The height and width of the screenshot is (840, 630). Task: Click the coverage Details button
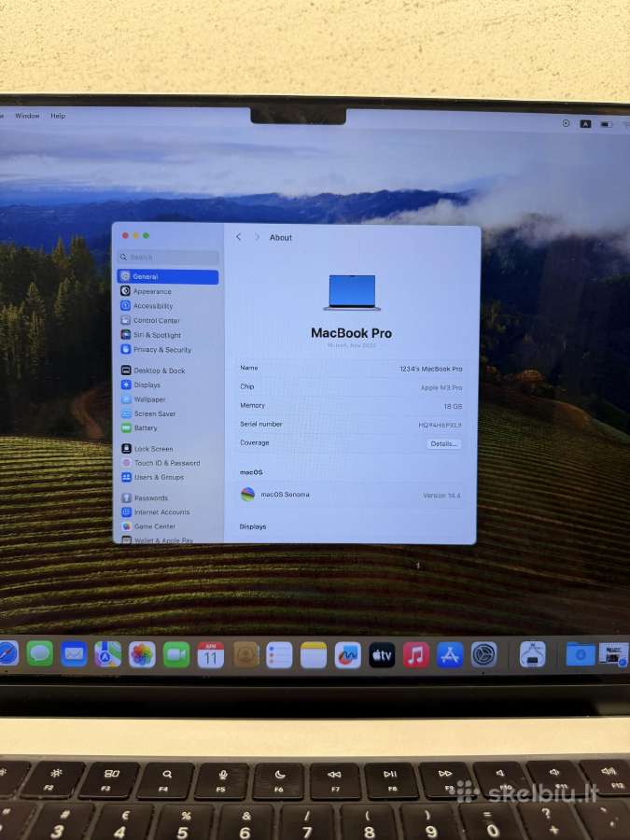pyautogui.click(x=443, y=443)
